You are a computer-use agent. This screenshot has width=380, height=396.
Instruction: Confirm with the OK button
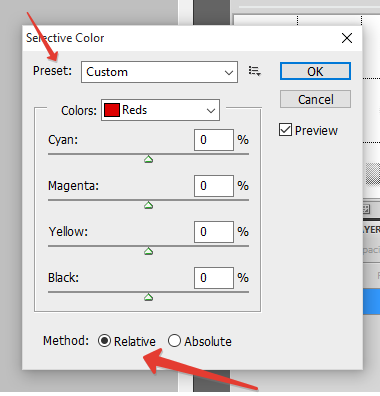[315, 71]
